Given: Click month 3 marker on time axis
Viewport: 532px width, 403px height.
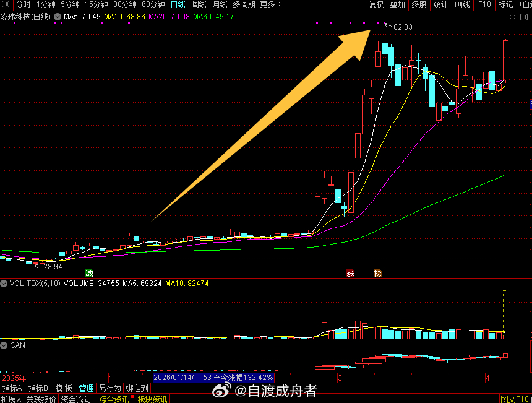Looking at the screenshot, I should pos(340,378).
